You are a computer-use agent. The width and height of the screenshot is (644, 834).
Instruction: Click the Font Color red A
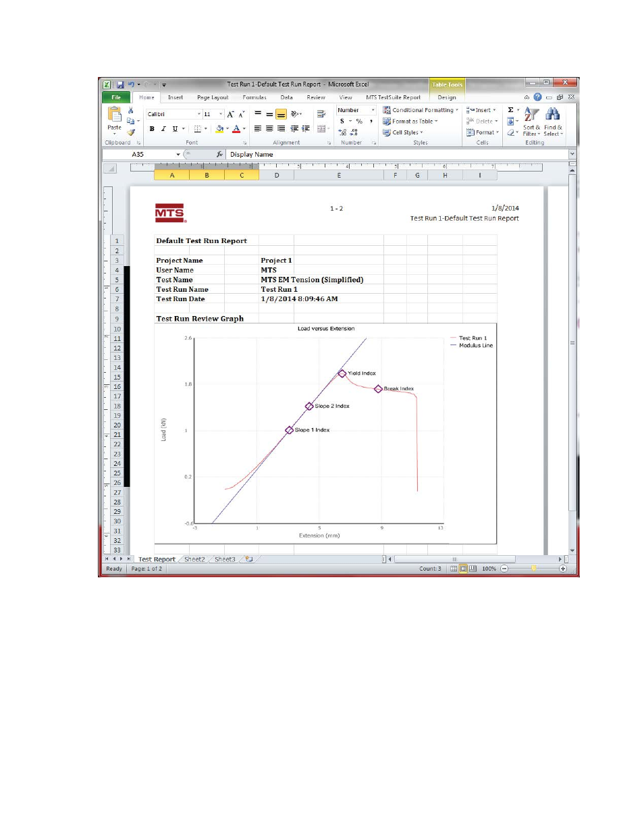tap(236, 128)
